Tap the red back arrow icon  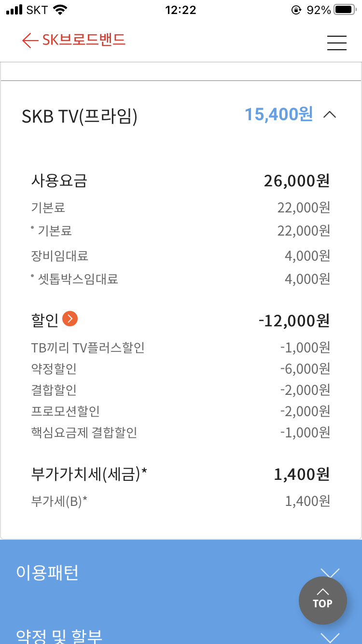pos(30,41)
